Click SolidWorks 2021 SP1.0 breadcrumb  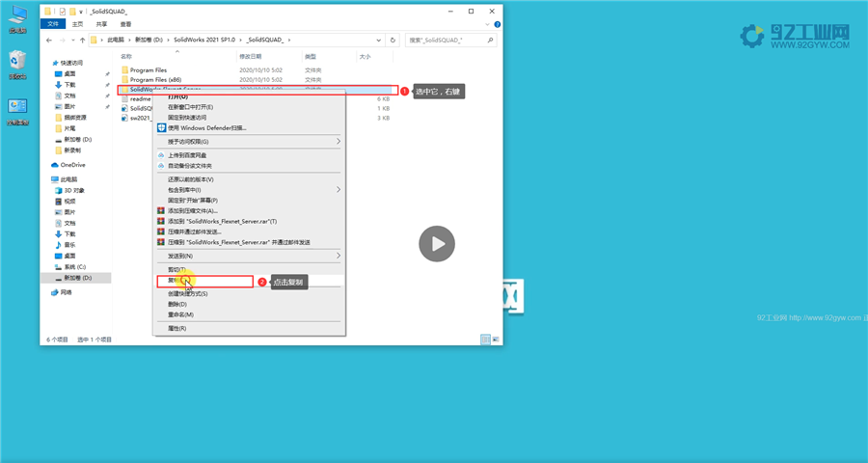coord(204,40)
